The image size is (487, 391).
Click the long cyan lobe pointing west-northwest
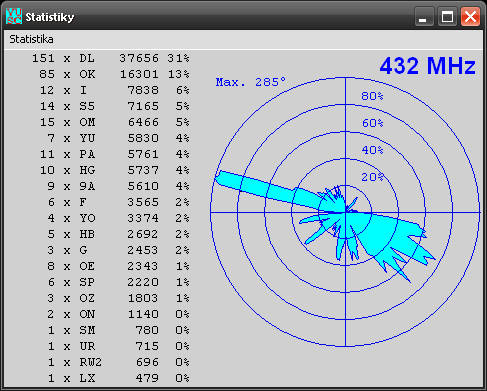tap(267, 190)
